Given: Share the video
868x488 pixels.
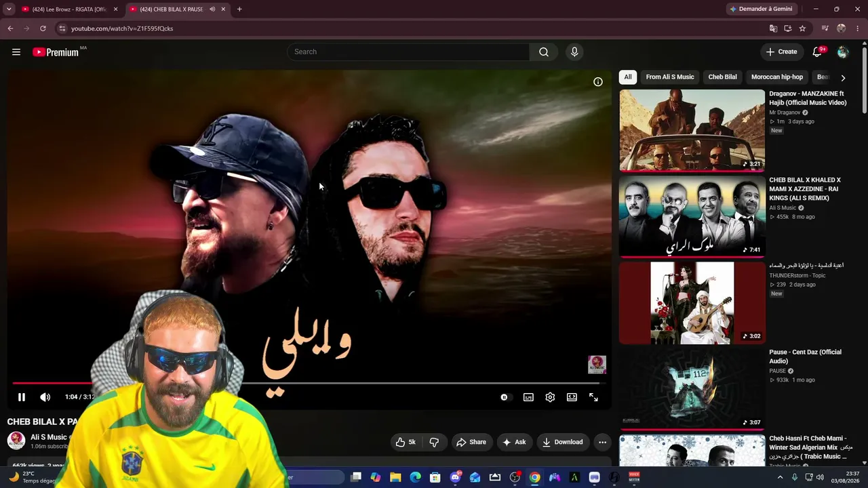Looking at the screenshot, I should [x=471, y=442].
